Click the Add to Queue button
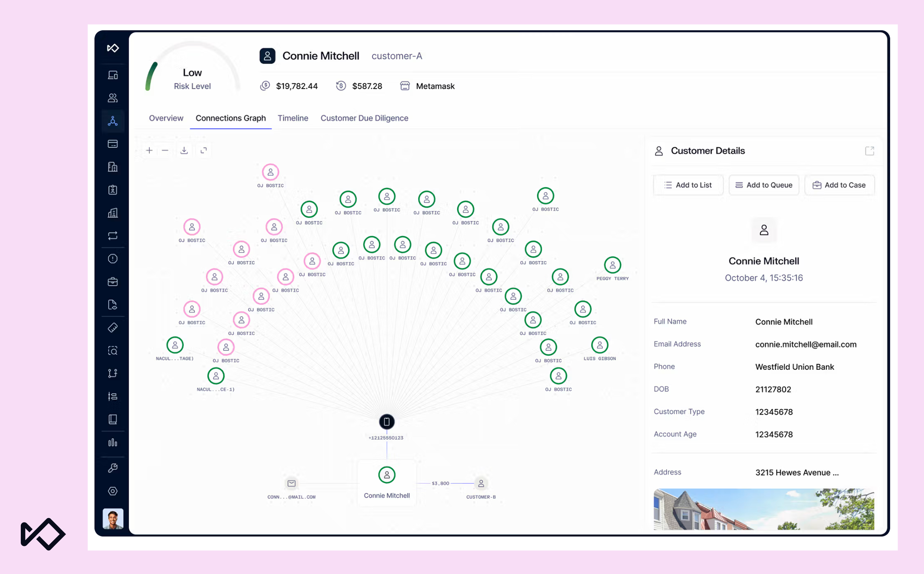The image size is (924, 574). coord(764,185)
